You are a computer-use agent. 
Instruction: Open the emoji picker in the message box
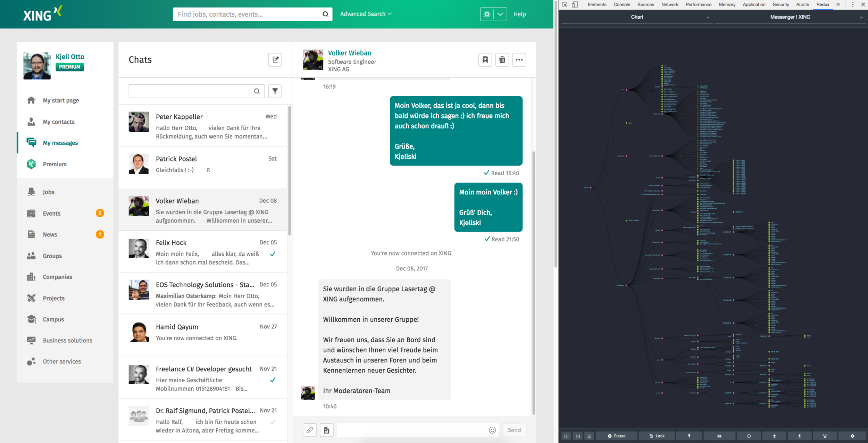coord(492,430)
